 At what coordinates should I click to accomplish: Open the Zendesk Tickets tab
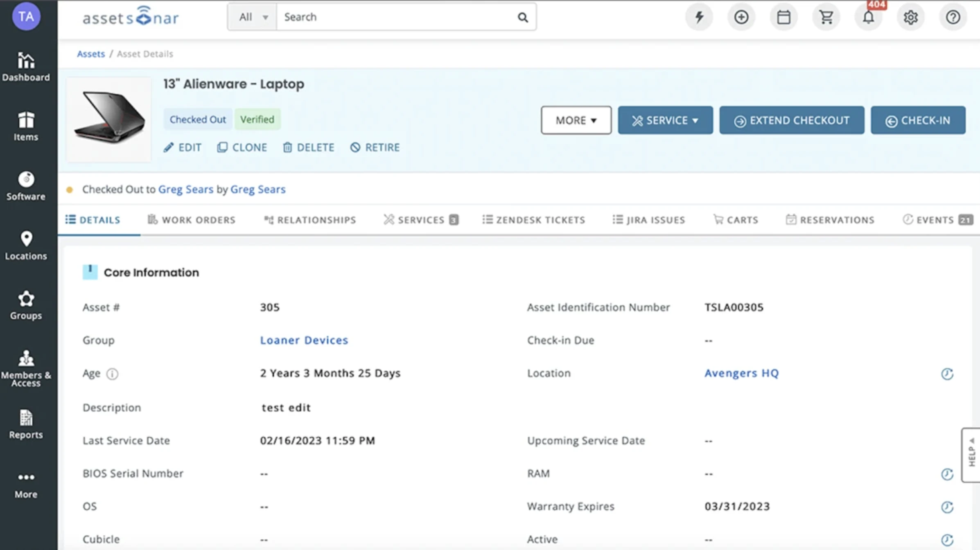[534, 220]
